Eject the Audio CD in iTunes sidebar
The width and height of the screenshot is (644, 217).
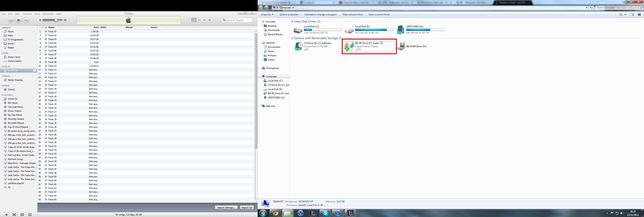pyautogui.click(x=34, y=71)
